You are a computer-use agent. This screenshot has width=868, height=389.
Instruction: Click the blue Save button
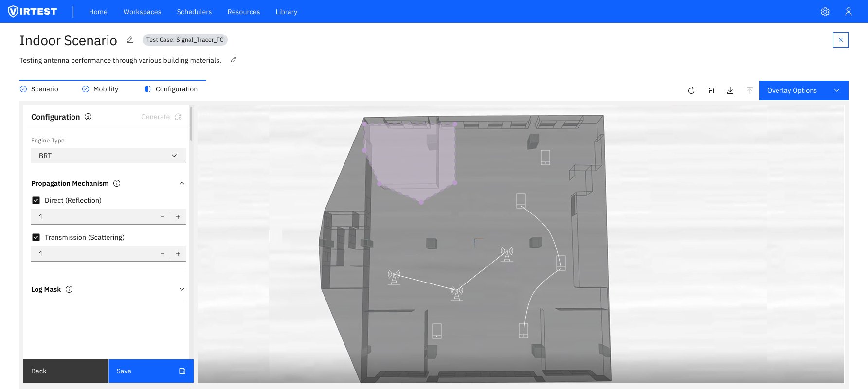tap(151, 371)
